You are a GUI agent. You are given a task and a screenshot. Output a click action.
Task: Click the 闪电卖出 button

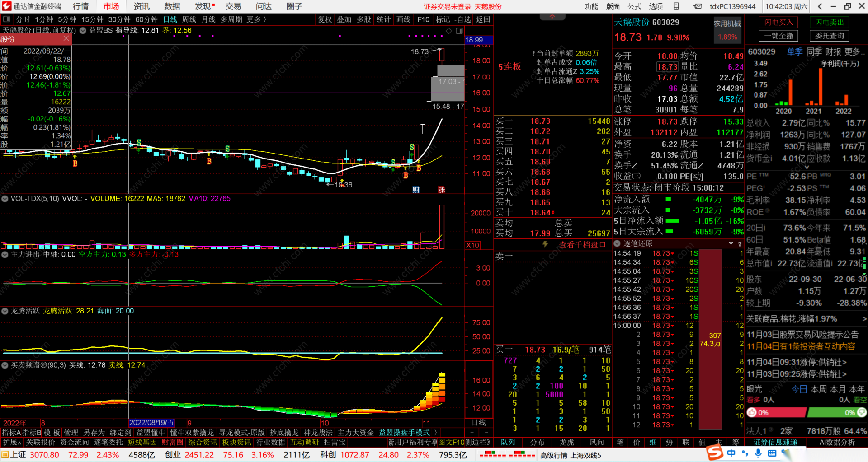[830, 22]
